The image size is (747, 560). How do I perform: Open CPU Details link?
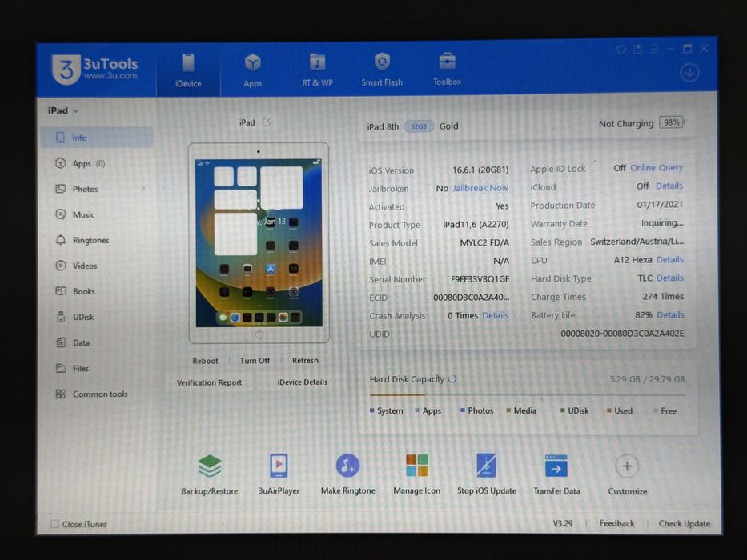[670, 259]
